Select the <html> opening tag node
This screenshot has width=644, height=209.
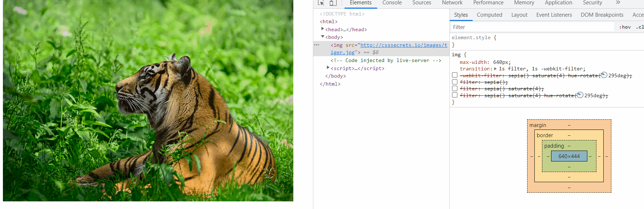tap(329, 22)
